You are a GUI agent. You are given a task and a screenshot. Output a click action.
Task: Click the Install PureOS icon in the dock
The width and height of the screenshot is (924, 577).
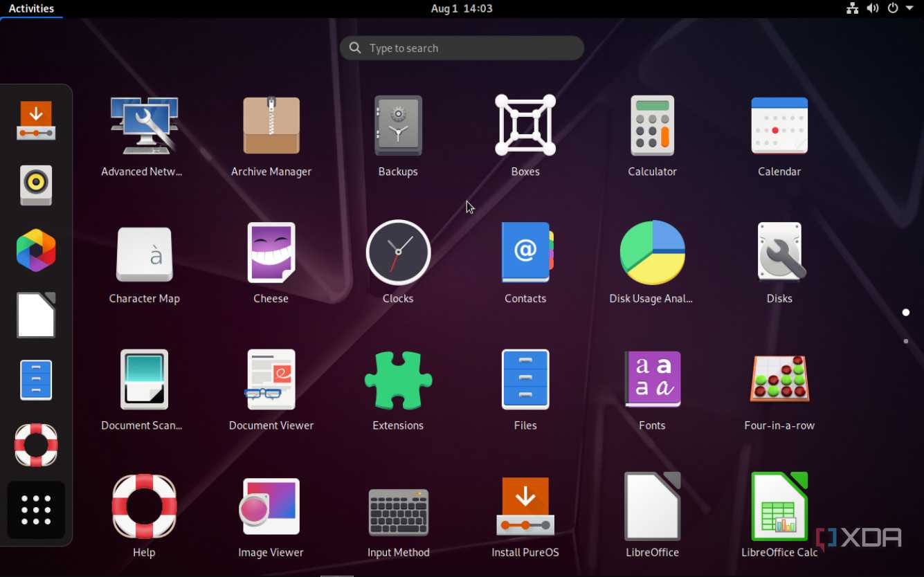pyautogui.click(x=36, y=120)
